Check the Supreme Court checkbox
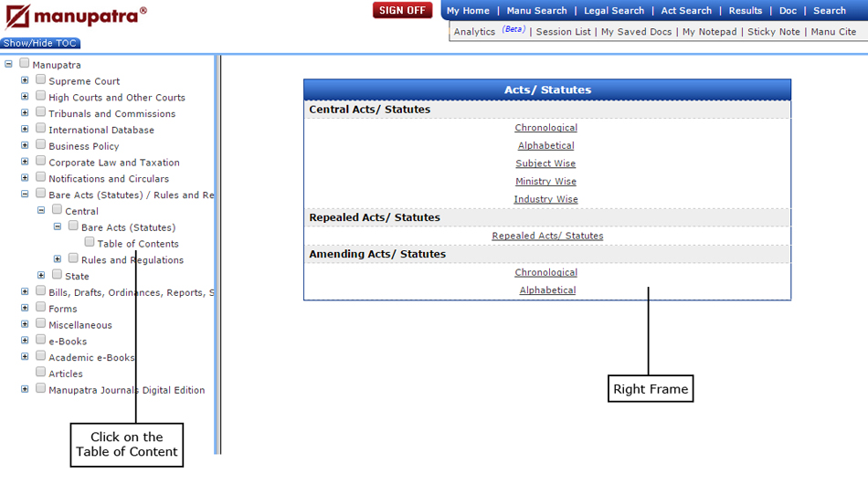This screenshot has width=868, height=495. click(40, 79)
